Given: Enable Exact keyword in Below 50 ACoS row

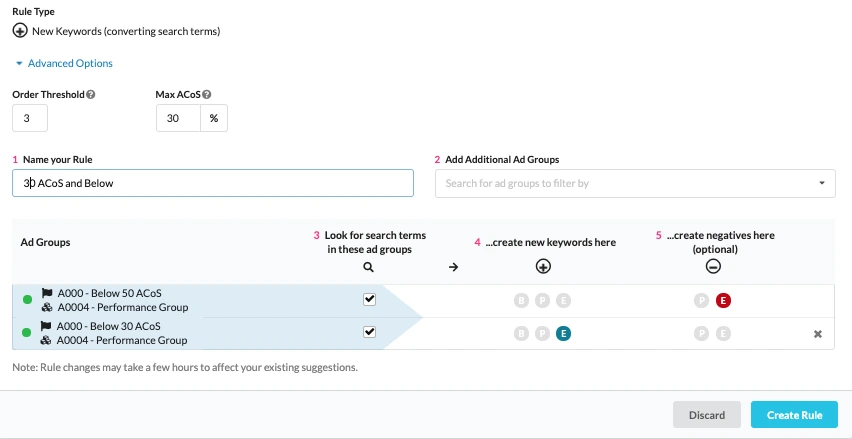Looking at the screenshot, I should 564,300.
